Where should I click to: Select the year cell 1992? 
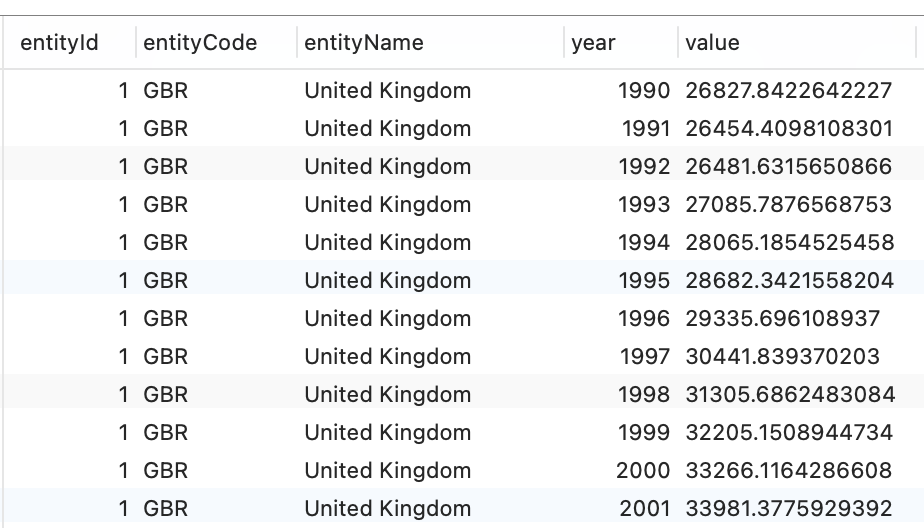[644, 167]
